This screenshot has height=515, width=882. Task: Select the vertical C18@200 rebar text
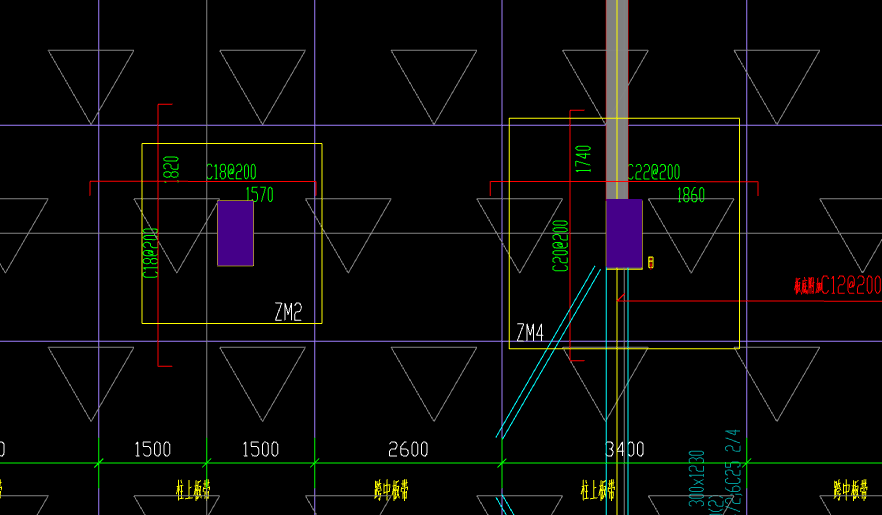151,252
